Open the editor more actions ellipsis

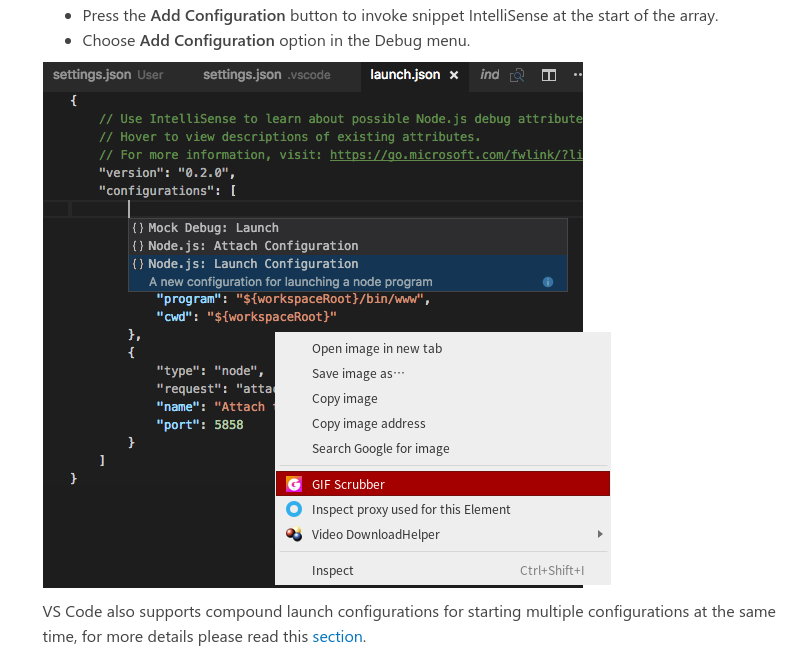pos(577,75)
